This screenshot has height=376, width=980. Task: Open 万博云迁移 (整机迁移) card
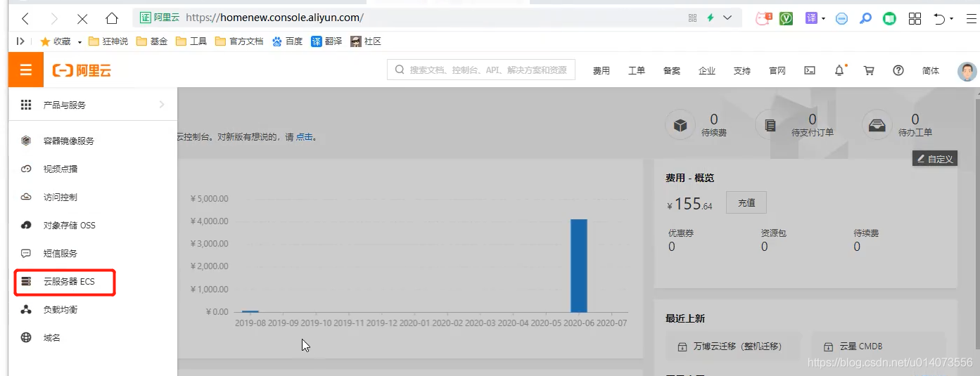point(733,346)
